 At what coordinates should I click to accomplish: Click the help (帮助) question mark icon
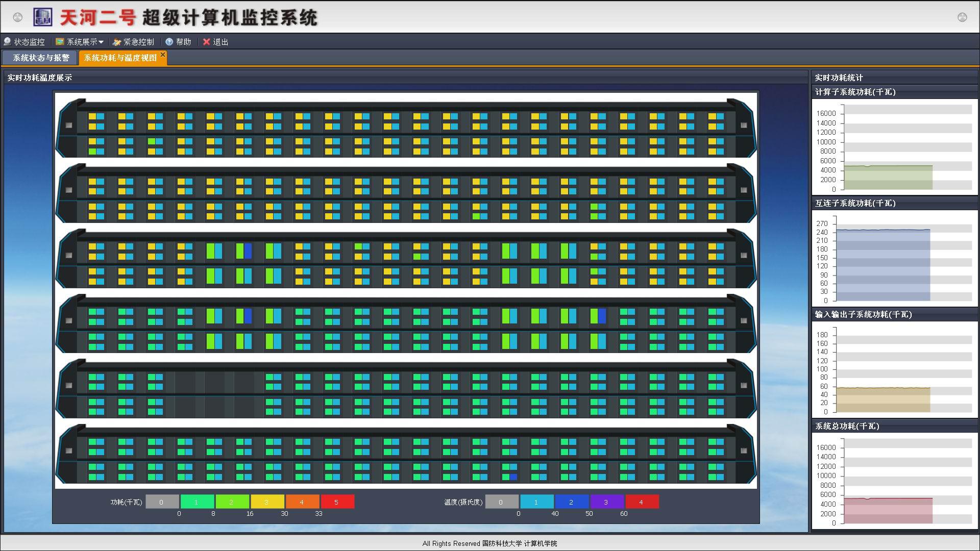169,42
